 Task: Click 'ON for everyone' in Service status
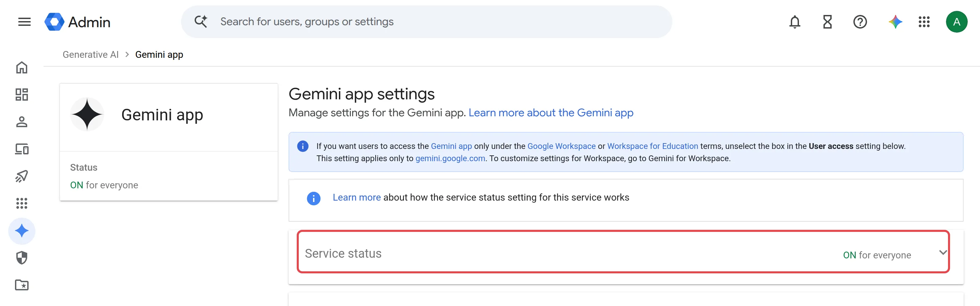877,255
